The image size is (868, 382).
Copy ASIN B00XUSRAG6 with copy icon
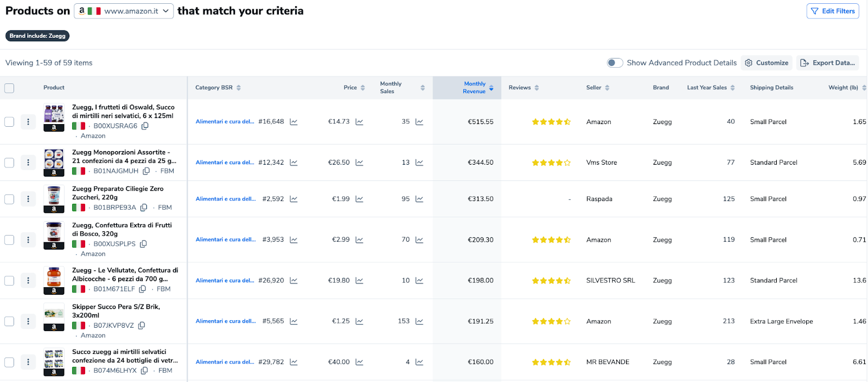click(x=145, y=126)
